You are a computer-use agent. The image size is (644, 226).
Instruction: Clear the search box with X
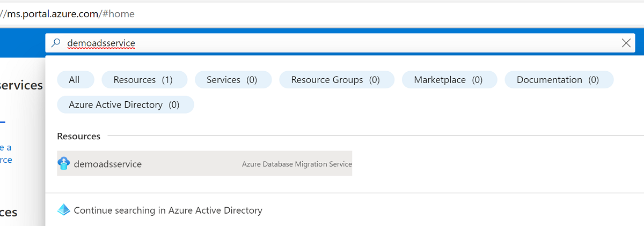tap(626, 43)
